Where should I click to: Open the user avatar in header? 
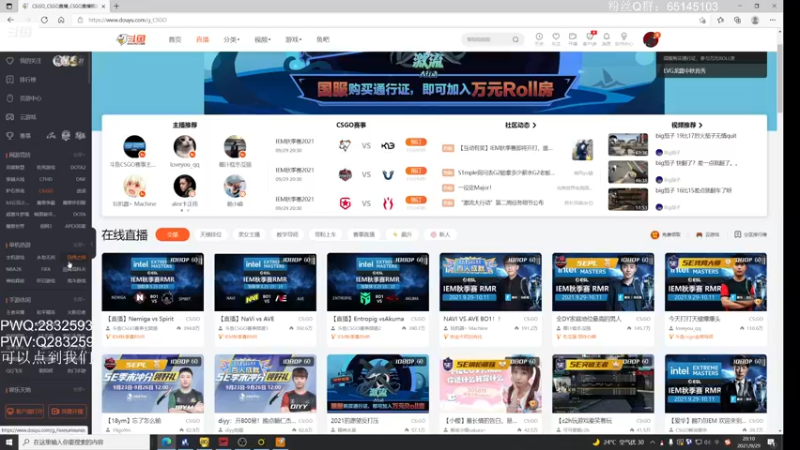(x=651, y=39)
